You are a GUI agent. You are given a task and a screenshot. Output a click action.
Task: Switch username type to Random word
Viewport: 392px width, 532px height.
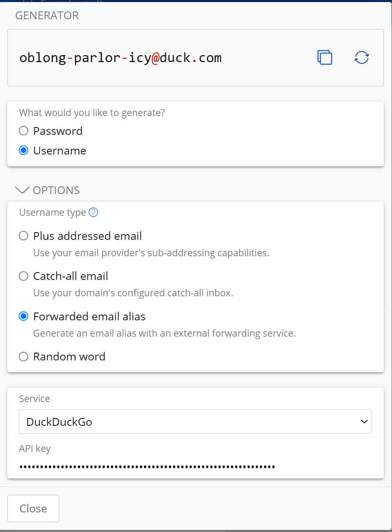tap(24, 357)
